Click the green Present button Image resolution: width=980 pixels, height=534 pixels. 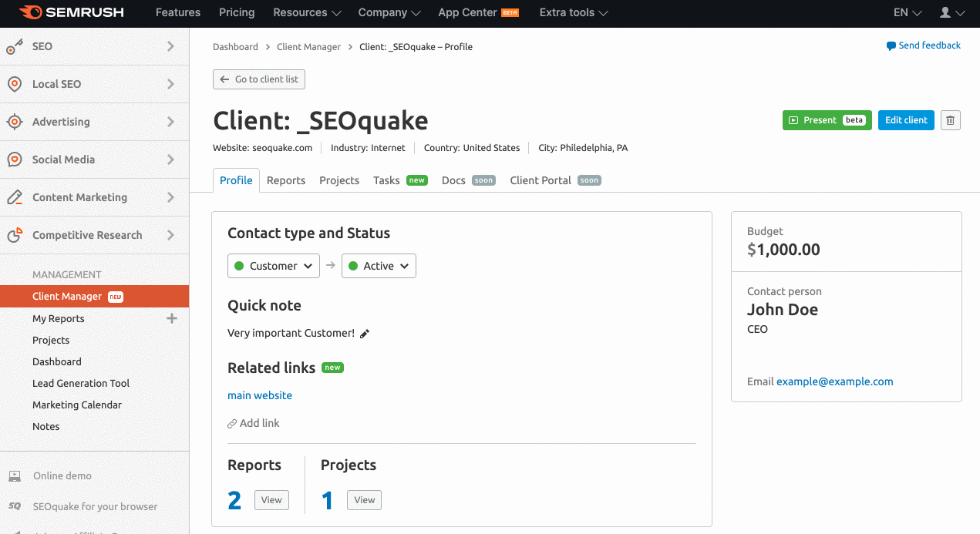pyautogui.click(x=827, y=120)
